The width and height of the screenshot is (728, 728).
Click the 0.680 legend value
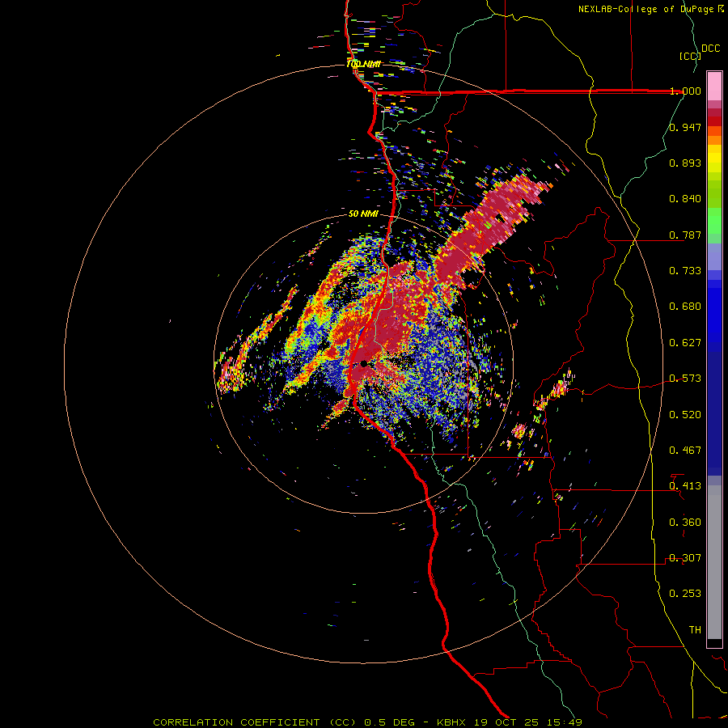(x=685, y=307)
